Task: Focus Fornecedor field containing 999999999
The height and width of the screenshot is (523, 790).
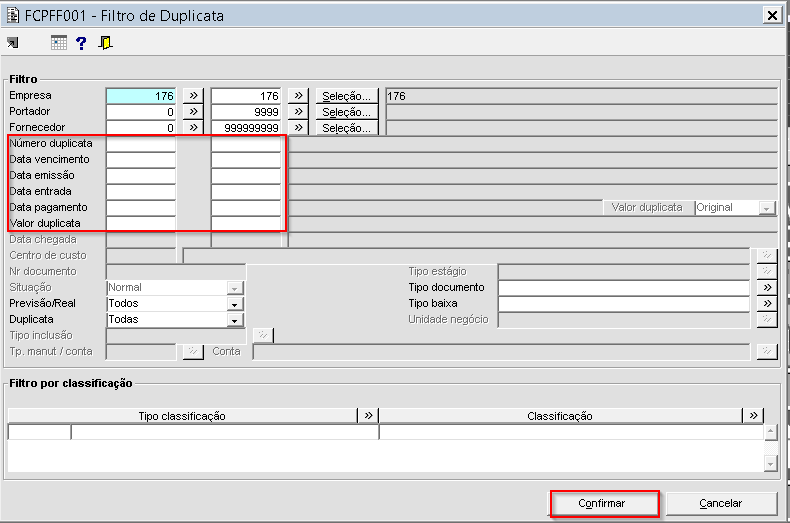Action: coord(246,127)
